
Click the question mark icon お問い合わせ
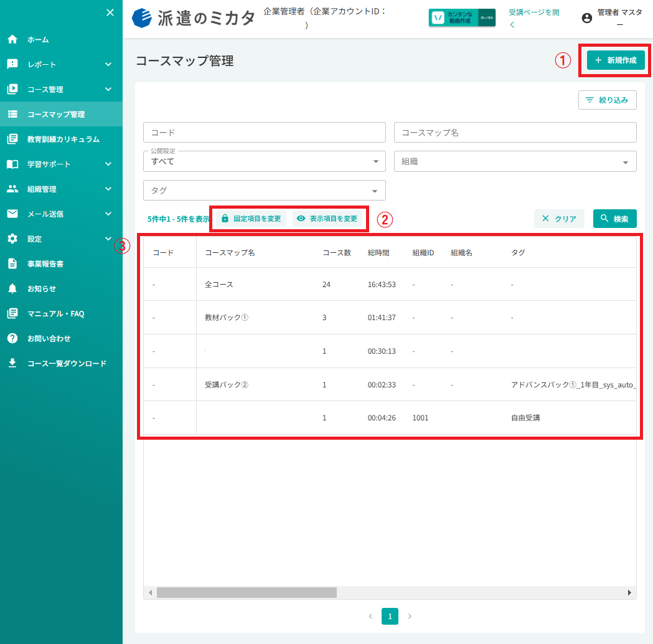click(x=12, y=338)
